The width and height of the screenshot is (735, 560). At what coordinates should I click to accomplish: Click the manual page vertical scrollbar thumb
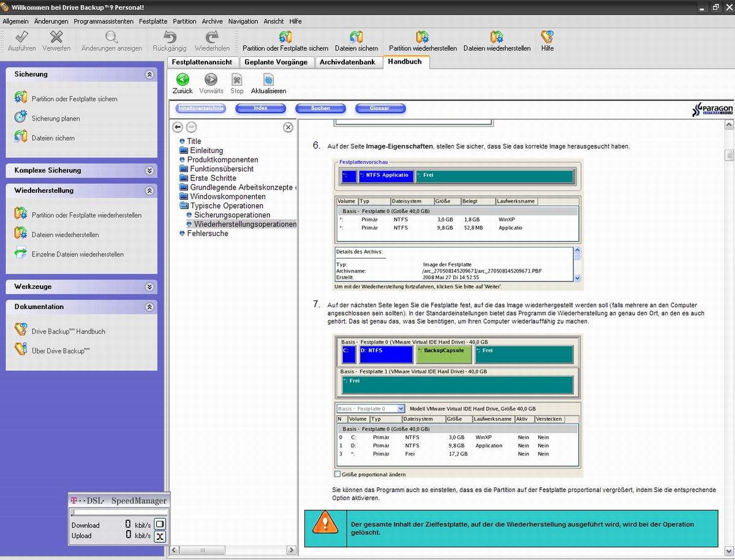pyautogui.click(x=729, y=155)
